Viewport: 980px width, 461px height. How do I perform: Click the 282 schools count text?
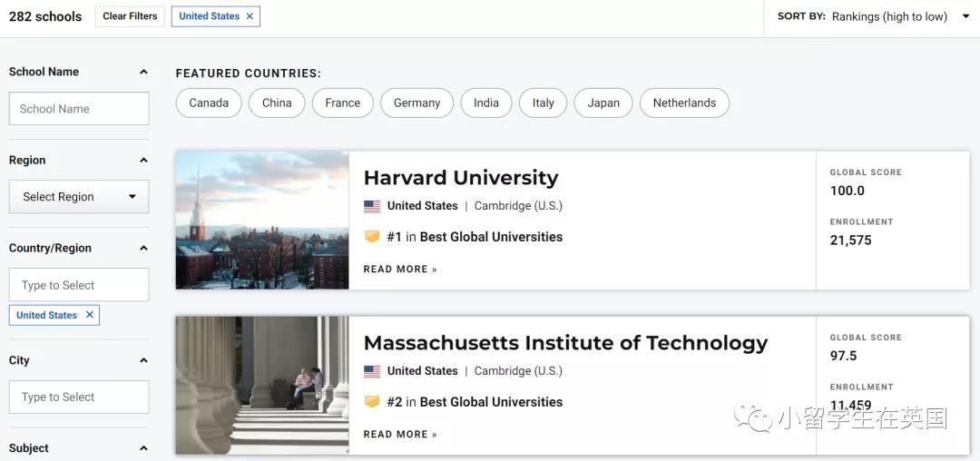coord(45,17)
